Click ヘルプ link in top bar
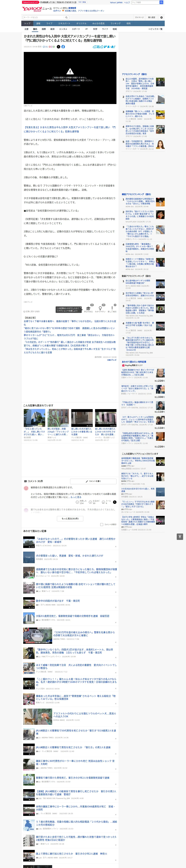This screenshot has width=186, height=868. [127, 2]
